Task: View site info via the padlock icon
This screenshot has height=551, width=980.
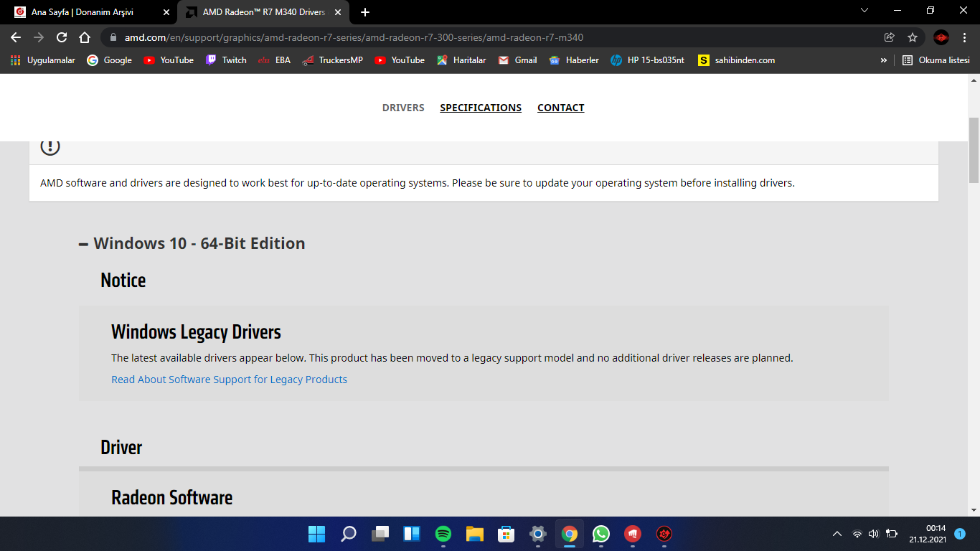Action: pyautogui.click(x=113, y=37)
